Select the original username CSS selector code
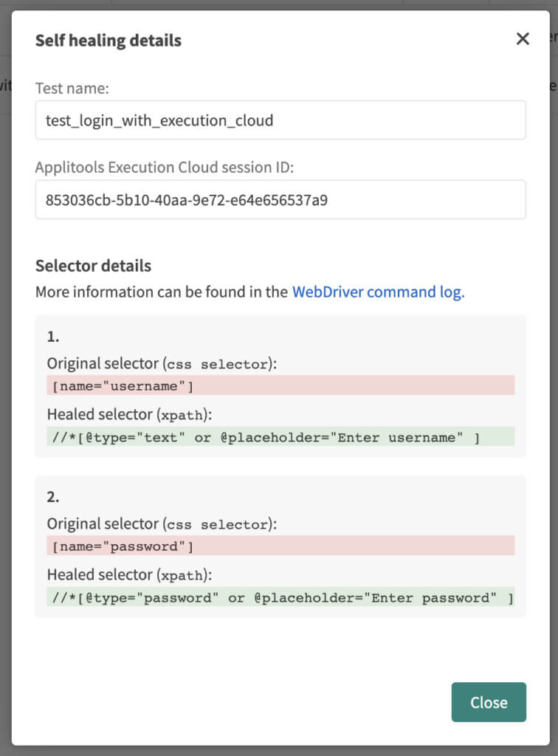558x756 pixels. click(123, 385)
